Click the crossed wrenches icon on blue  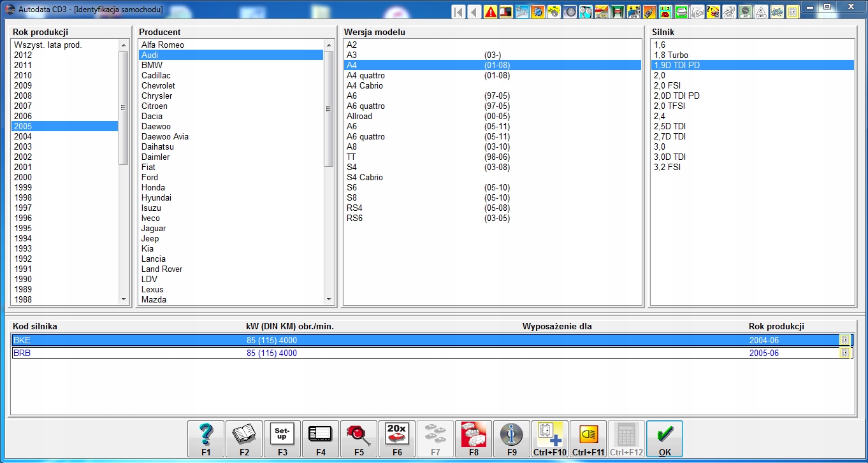(x=522, y=11)
